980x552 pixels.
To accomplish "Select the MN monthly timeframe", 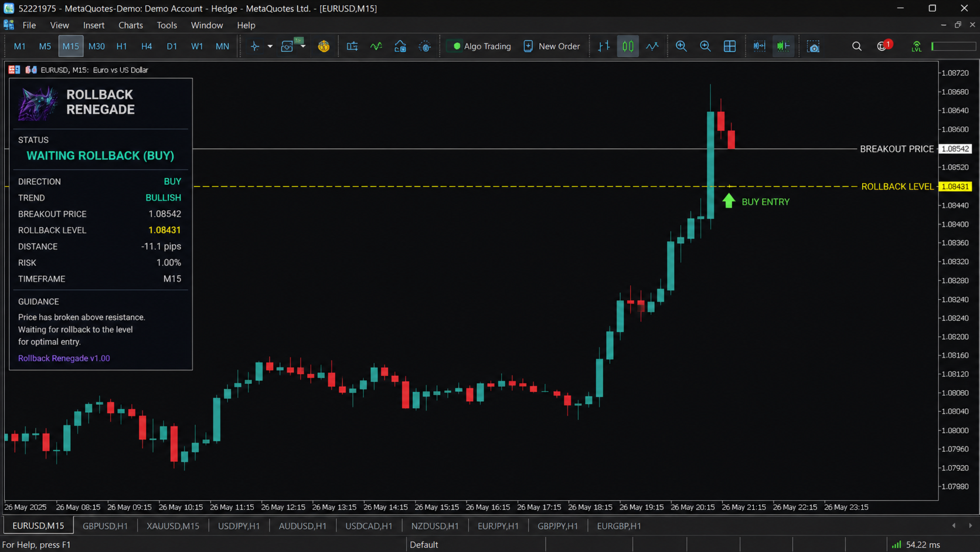I will click(222, 46).
